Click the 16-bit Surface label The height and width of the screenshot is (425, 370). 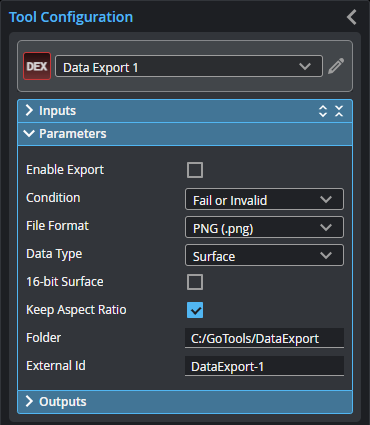click(65, 282)
